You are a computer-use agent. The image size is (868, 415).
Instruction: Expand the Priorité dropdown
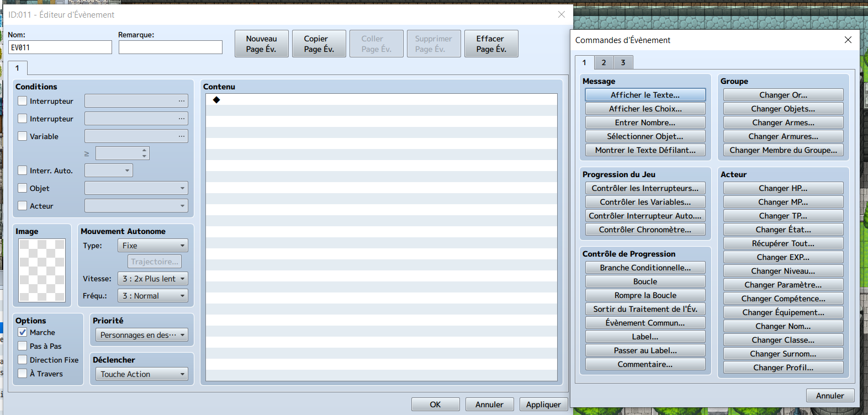[142, 335]
